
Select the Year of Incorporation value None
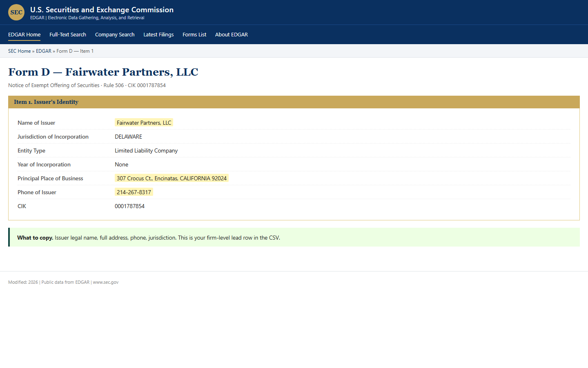click(121, 164)
